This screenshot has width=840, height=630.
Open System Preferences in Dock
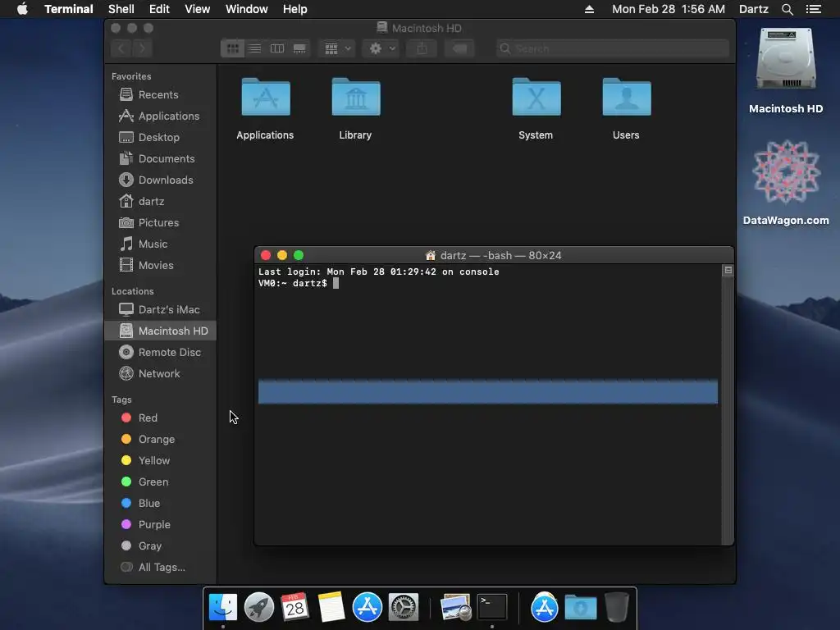[404, 607]
